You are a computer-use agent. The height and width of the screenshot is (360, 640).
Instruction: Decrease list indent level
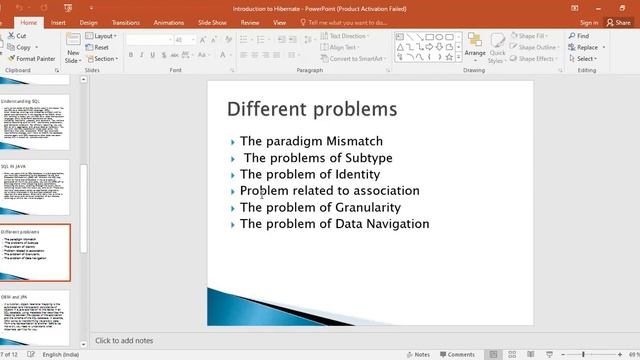[282, 40]
